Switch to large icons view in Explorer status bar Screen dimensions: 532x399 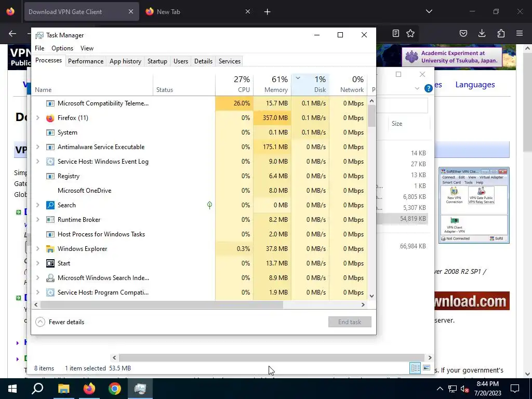427,368
